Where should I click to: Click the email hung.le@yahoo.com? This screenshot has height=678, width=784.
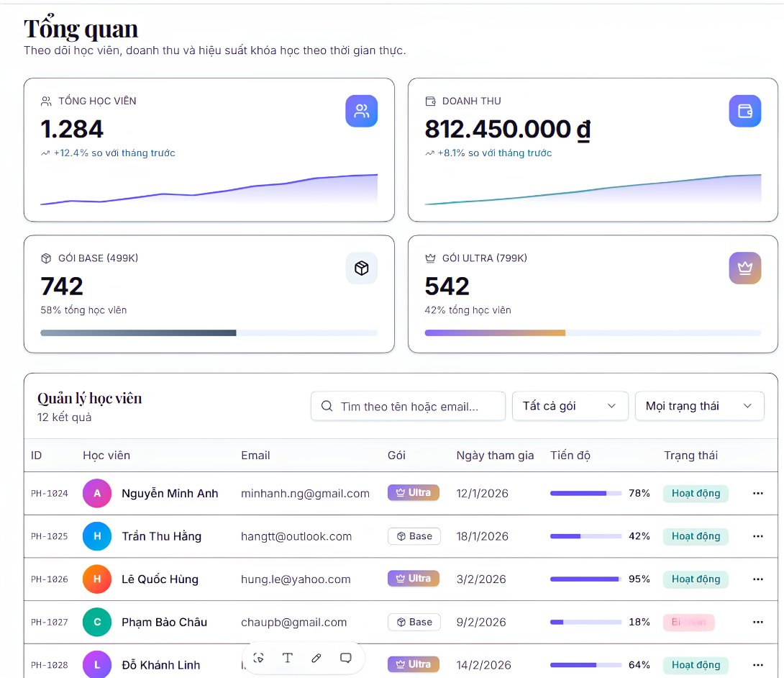tap(296, 579)
